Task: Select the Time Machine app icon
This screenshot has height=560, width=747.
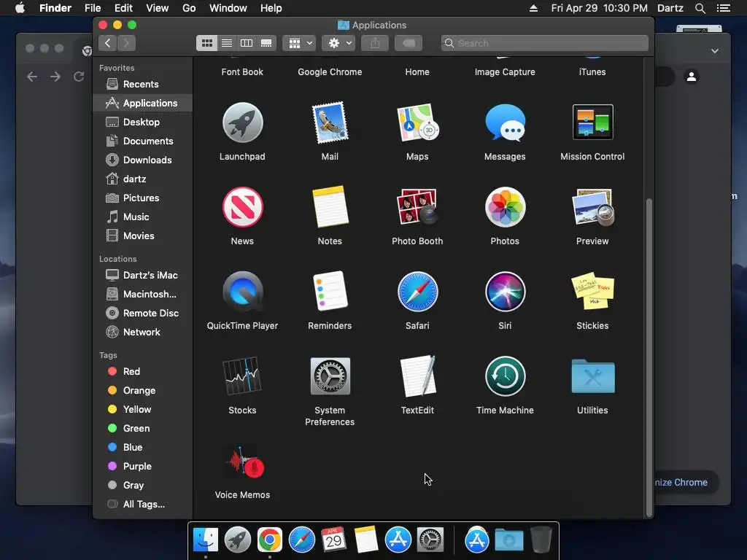Action: [x=505, y=376]
